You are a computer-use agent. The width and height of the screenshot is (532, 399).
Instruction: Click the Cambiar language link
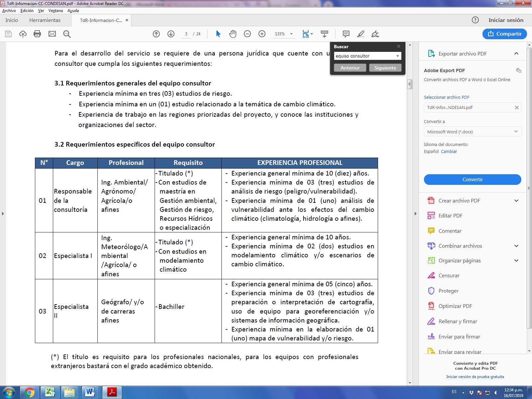[x=449, y=151]
